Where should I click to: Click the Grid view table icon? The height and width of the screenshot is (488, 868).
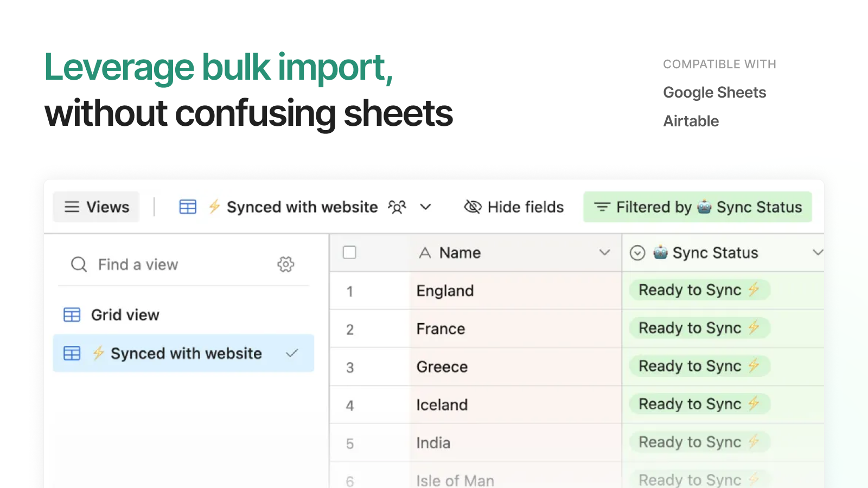[72, 314]
